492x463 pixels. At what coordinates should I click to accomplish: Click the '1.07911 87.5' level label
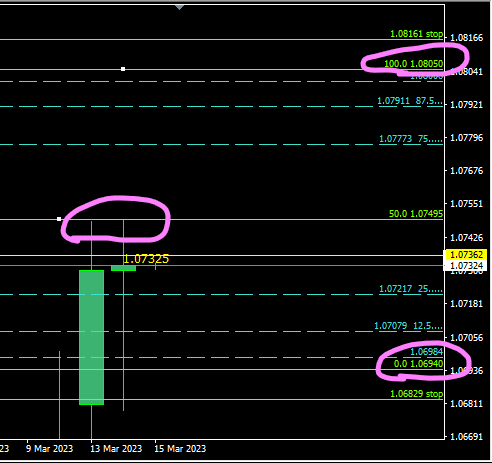[410, 101]
